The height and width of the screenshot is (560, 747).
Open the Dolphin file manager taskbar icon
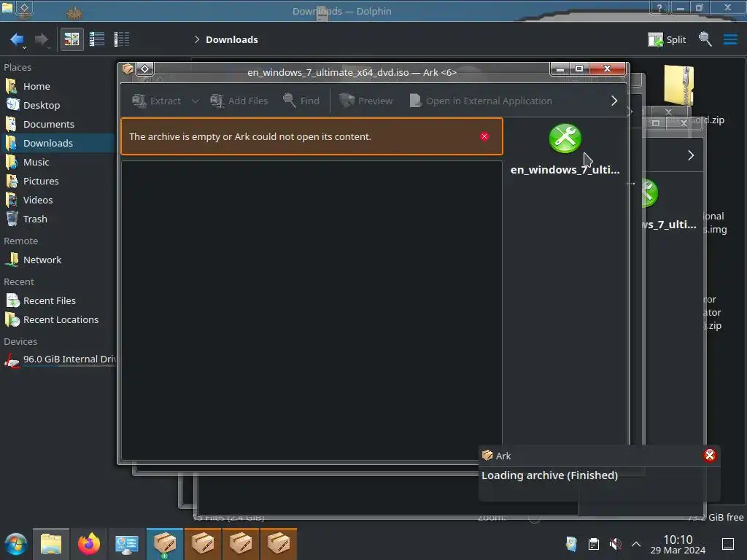click(x=51, y=544)
